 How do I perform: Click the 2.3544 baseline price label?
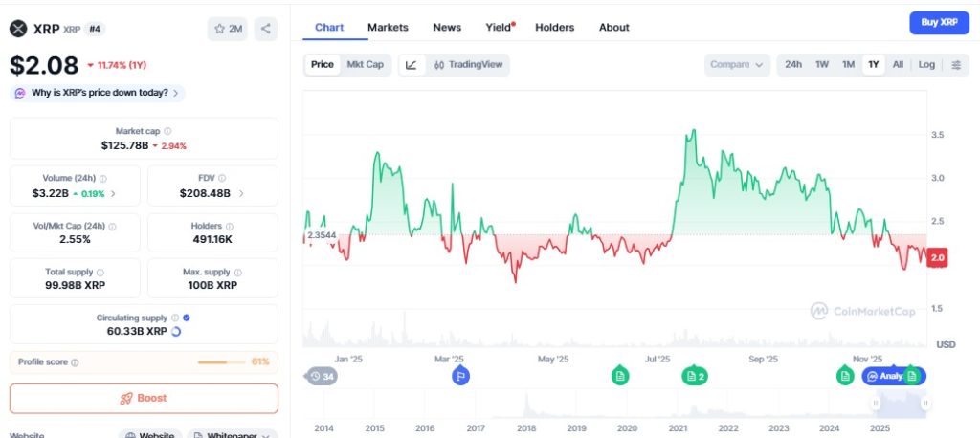coord(322,235)
